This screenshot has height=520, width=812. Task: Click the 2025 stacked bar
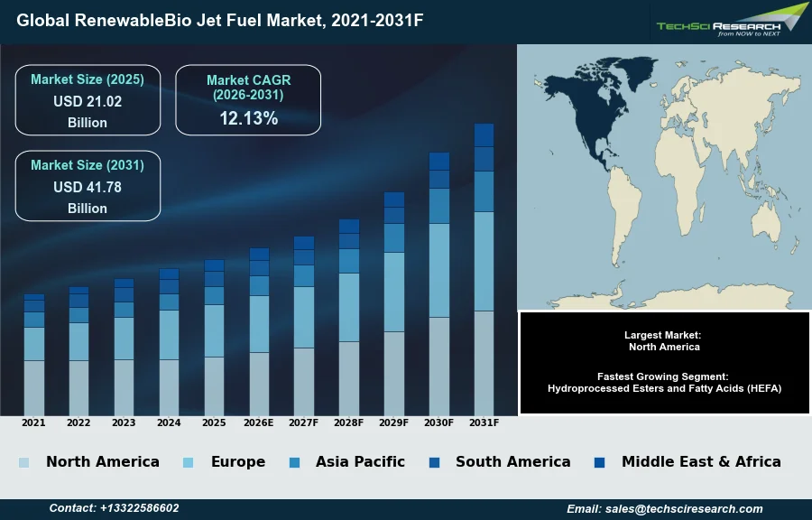[x=214, y=339]
